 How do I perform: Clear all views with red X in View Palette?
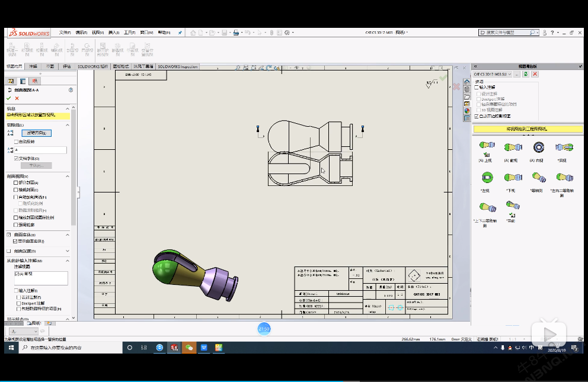point(535,74)
